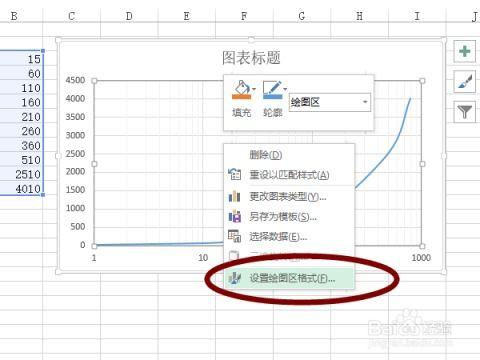Click the cell containing 210
480x360 pixels.
click(21, 117)
